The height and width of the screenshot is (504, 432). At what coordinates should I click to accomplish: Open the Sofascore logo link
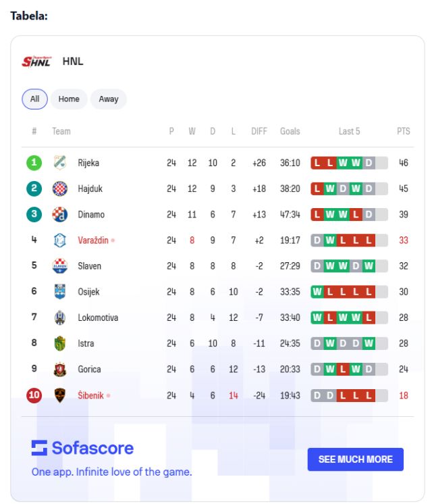pos(82,448)
